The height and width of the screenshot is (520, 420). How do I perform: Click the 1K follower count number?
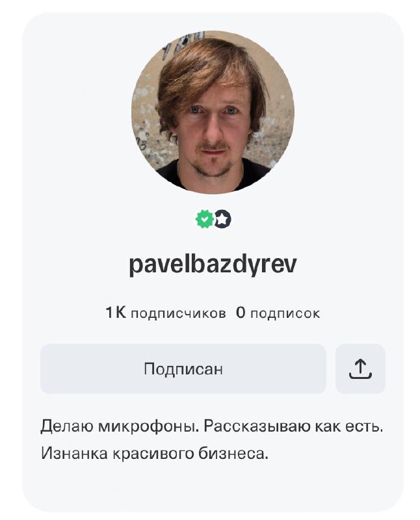[116, 313]
